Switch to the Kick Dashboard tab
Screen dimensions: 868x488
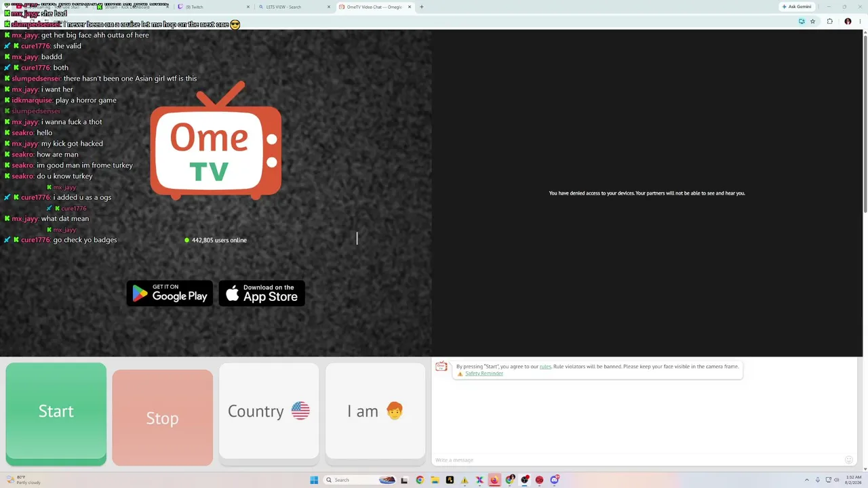[x=132, y=7]
